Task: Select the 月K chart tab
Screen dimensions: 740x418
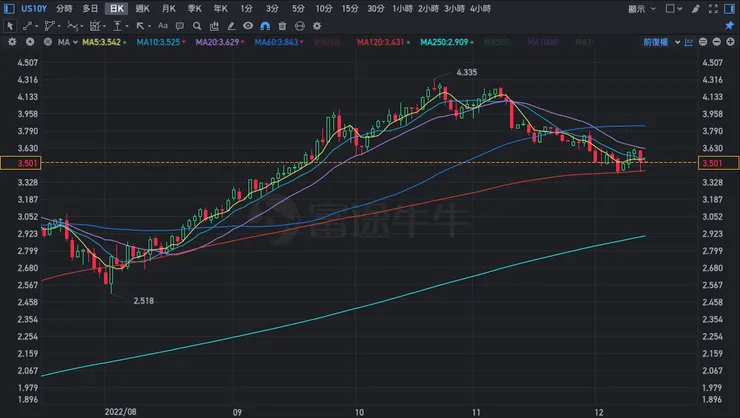Action: [x=168, y=8]
